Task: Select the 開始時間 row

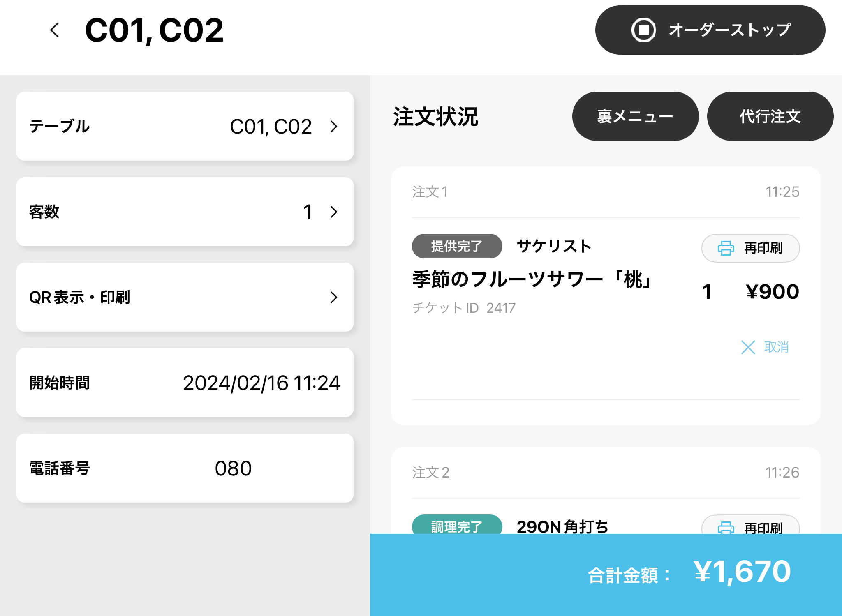Action: (x=185, y=383)
